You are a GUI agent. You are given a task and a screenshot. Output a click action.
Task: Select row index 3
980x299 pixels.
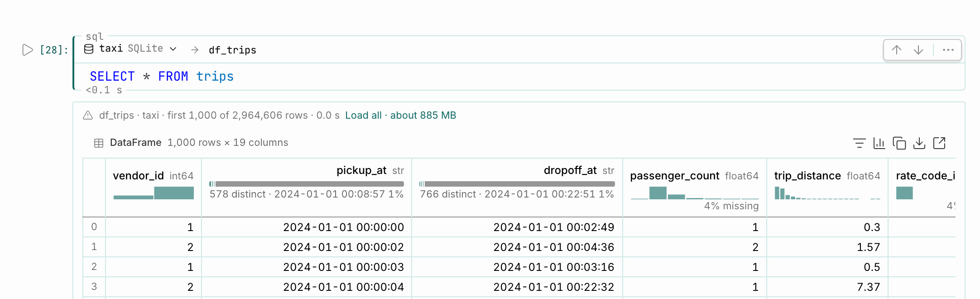click(94, 287)
